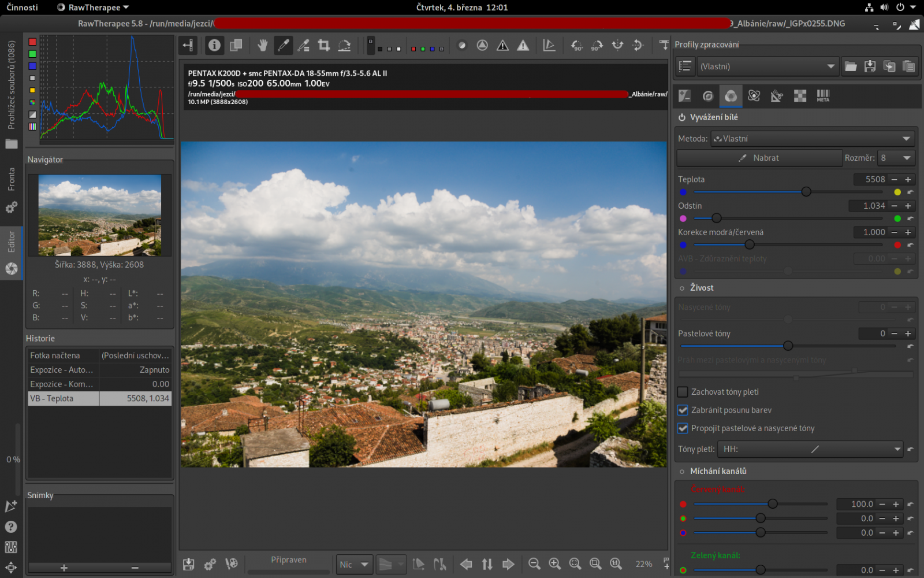924x578 pixels.
Task: Open the Raw tools panel
Action: 800,96
